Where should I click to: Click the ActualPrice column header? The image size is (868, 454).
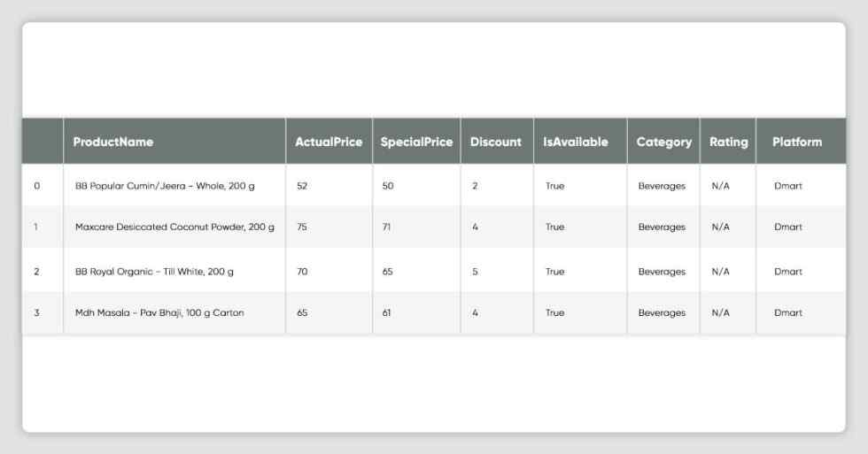[329, 142]
